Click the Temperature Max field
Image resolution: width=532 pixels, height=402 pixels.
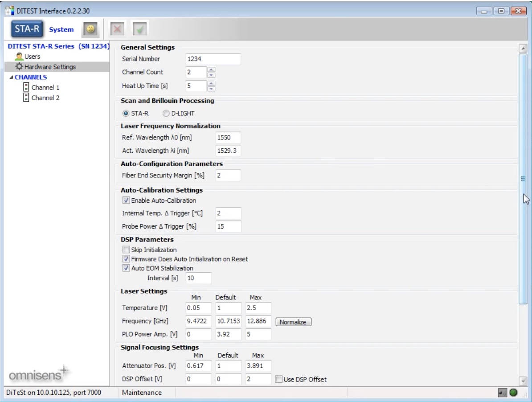click(258, 308)
